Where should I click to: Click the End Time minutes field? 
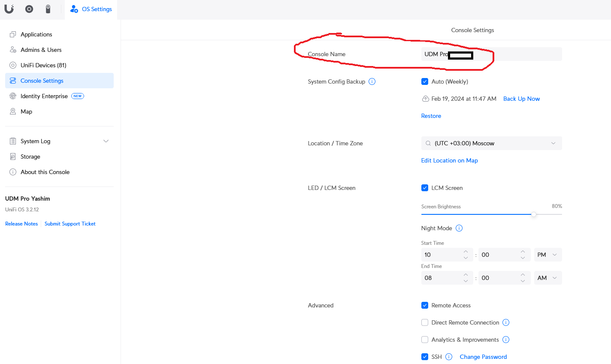click(504, 278)
